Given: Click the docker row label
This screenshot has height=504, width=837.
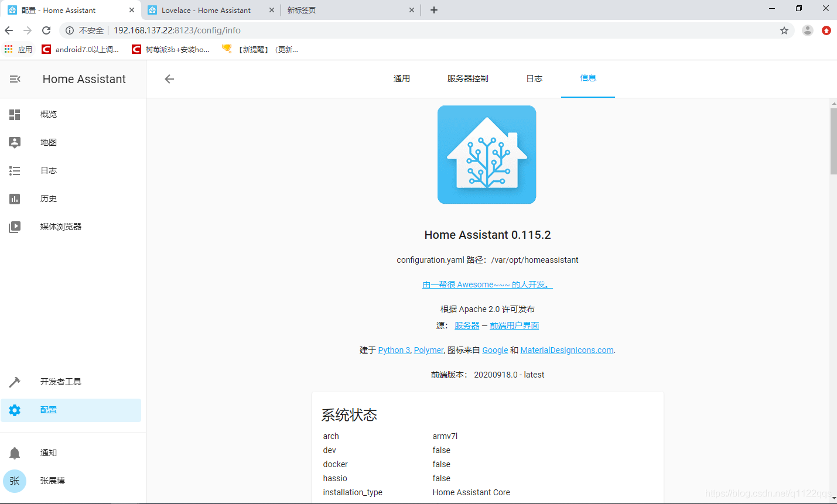Looking at the screenshot, I should (x=335, y=464).
